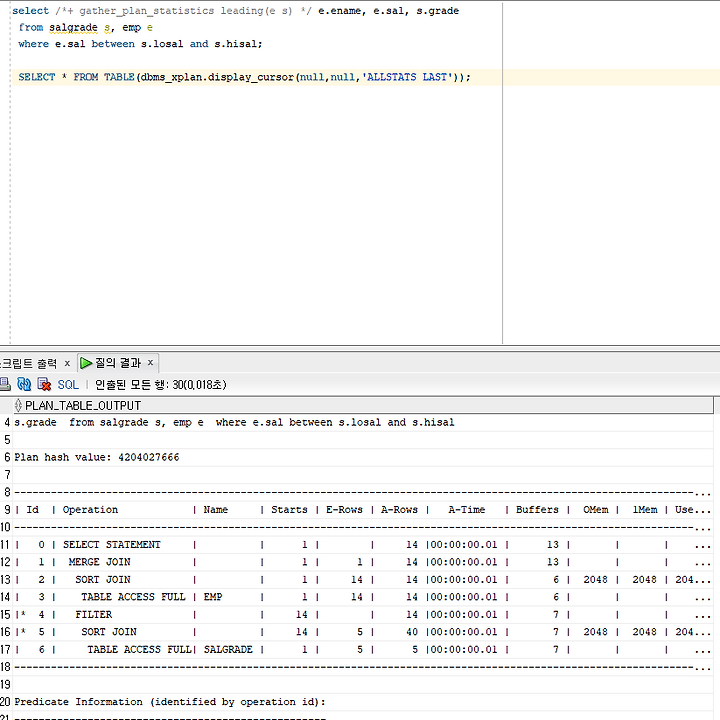
Task: Switch to the 질의 결과 tab
Action: coord(118,363)
